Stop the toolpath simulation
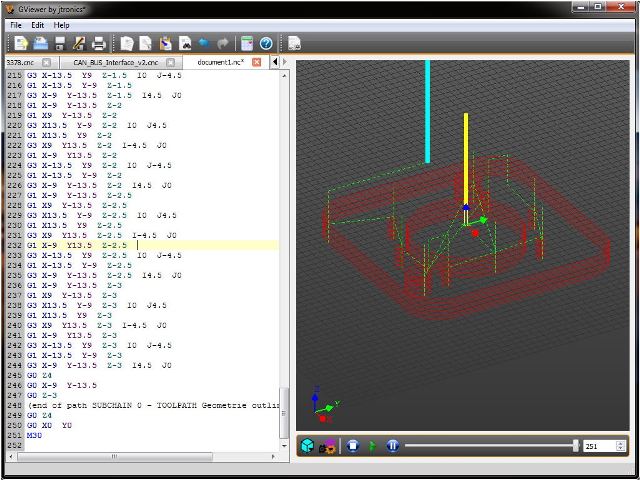This screenshot has height=480, width=640. [x=353, y=446]
